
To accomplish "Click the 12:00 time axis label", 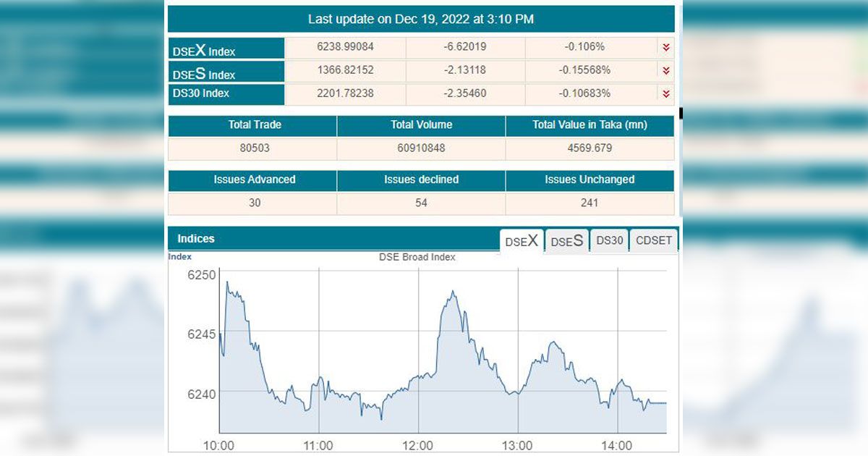I will click(x=418, y=446).
